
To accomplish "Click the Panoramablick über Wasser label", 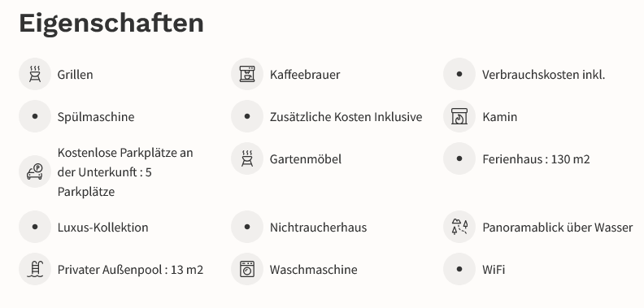I will 557,228.
